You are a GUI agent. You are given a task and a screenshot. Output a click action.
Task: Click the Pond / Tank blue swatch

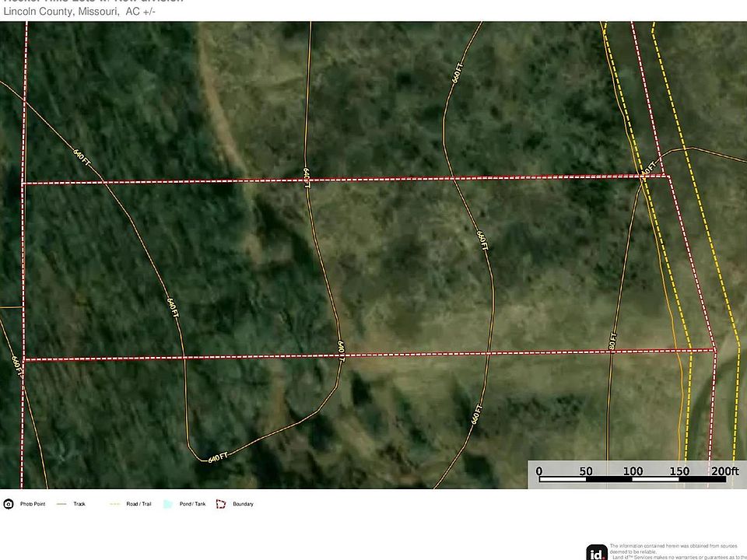(x=168, y=504)
